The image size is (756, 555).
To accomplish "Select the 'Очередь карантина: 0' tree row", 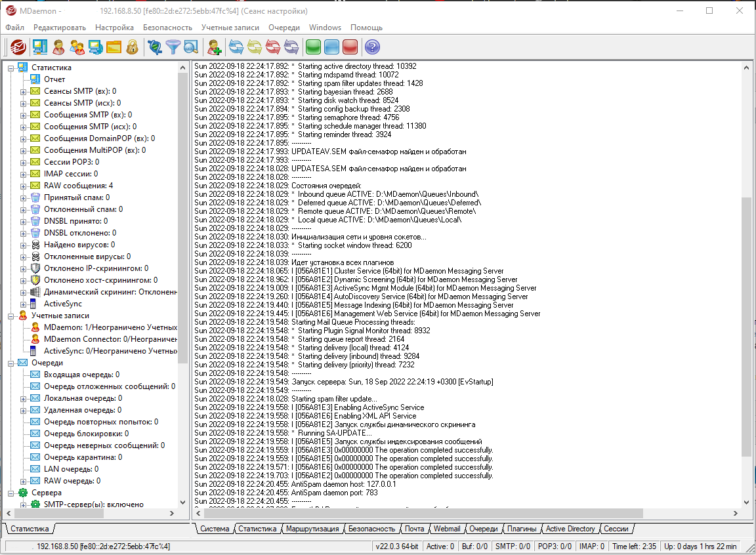I will point(83,457).
